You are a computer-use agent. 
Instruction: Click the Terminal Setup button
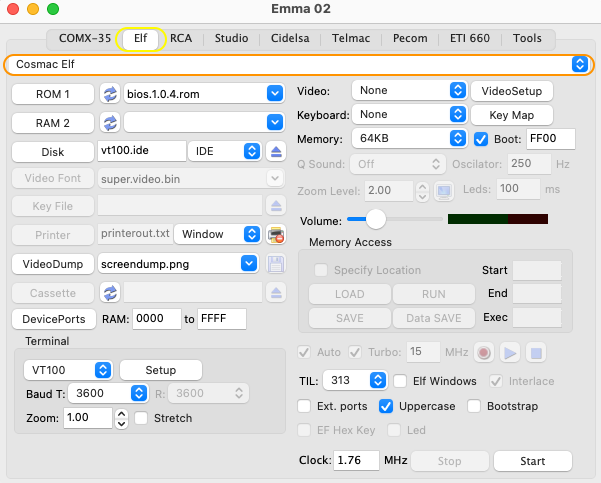[161, 370]
